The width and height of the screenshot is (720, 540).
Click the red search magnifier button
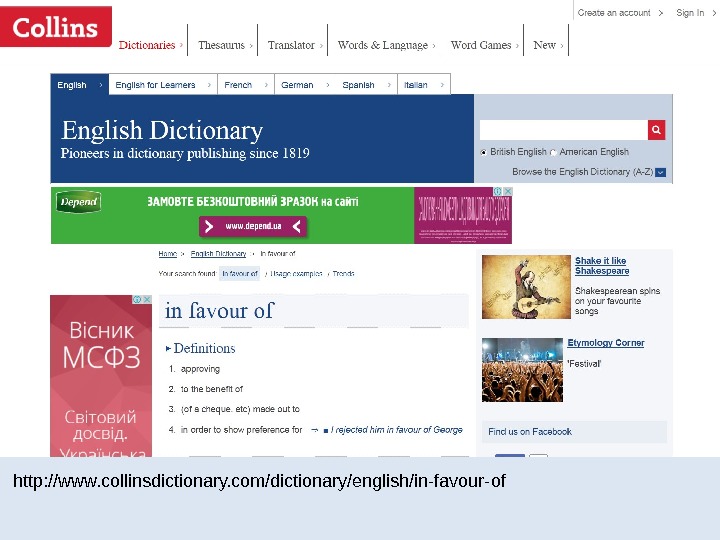[x=657, y=130]
